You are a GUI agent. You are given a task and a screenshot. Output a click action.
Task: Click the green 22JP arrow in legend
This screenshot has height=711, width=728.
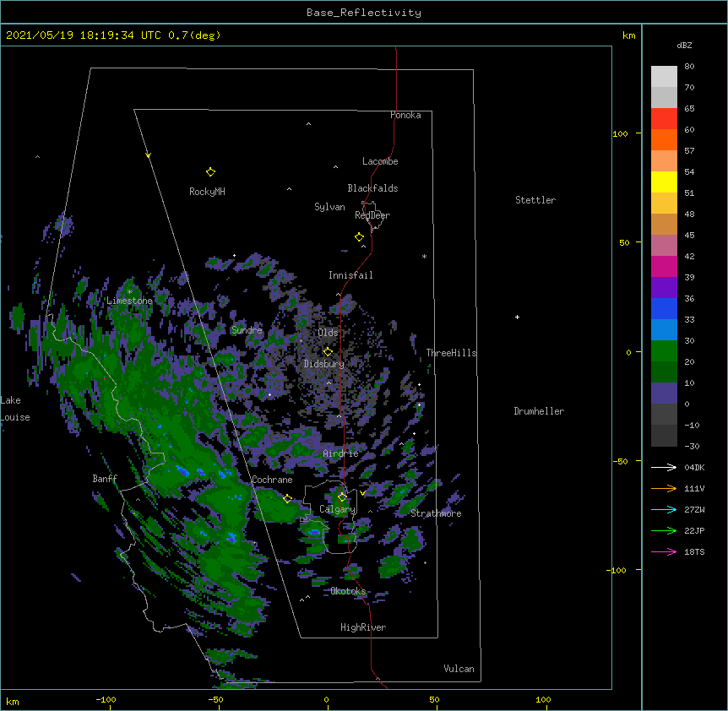coord(664,530)
